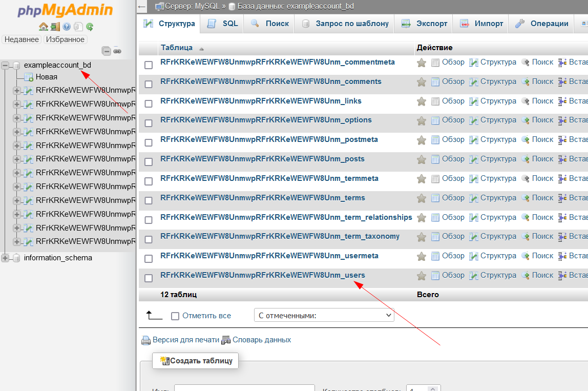The height and width of the screenshot is (391, 588).
Task: Open the 'С отмеченными:' dropdown
Action: (324, 316)
